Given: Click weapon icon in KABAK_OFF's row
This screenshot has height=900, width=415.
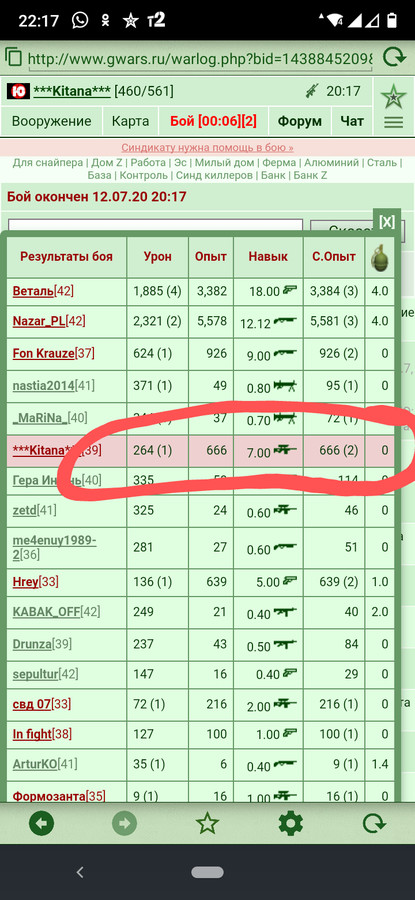Looking at the screenshot, I should [285, 612].
